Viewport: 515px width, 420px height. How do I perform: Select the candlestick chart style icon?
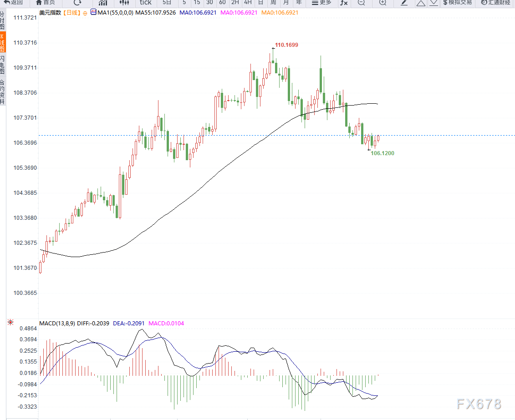tap(124, 3)
